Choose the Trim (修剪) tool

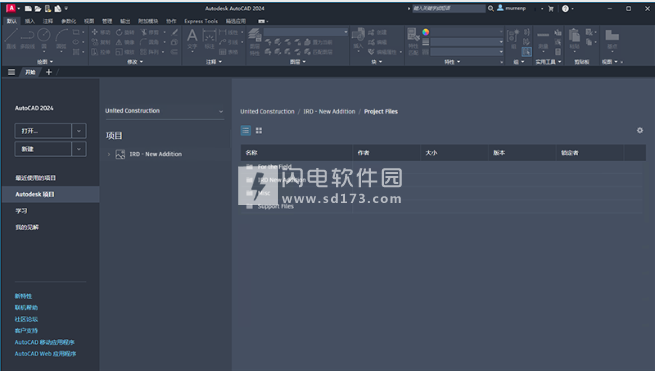150,32
